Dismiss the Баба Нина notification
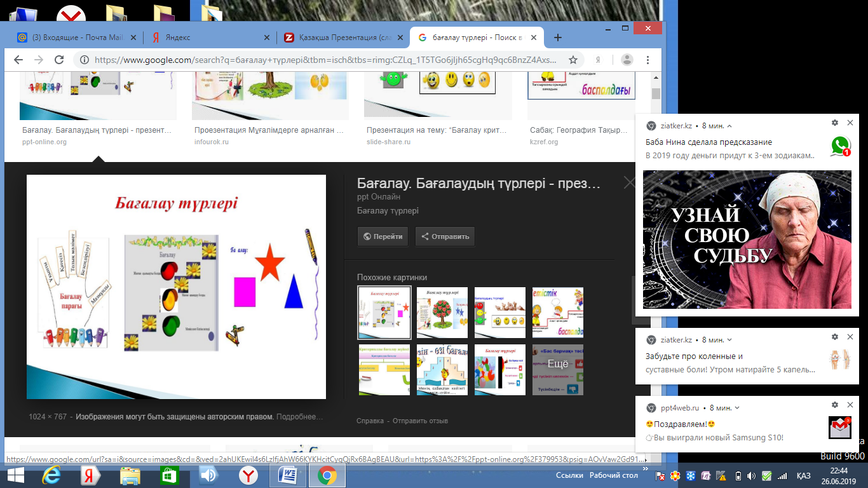 849,123
